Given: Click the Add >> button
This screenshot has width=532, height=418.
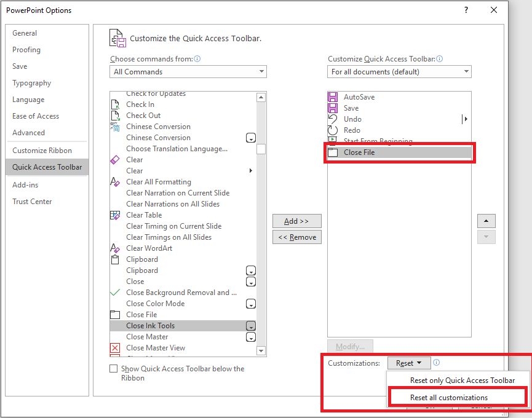Looking at the screenshot, I should click(297, 221).
